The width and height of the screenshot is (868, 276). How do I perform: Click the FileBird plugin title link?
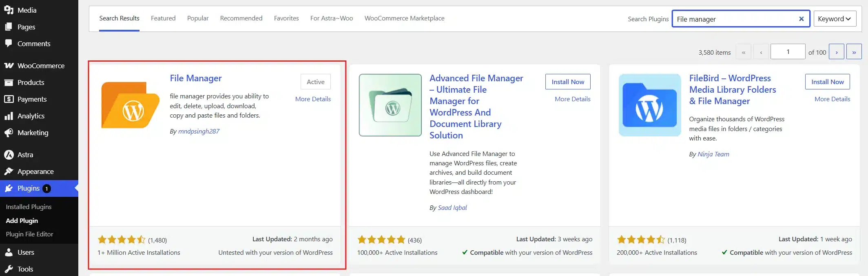click(x=733, y=89)
